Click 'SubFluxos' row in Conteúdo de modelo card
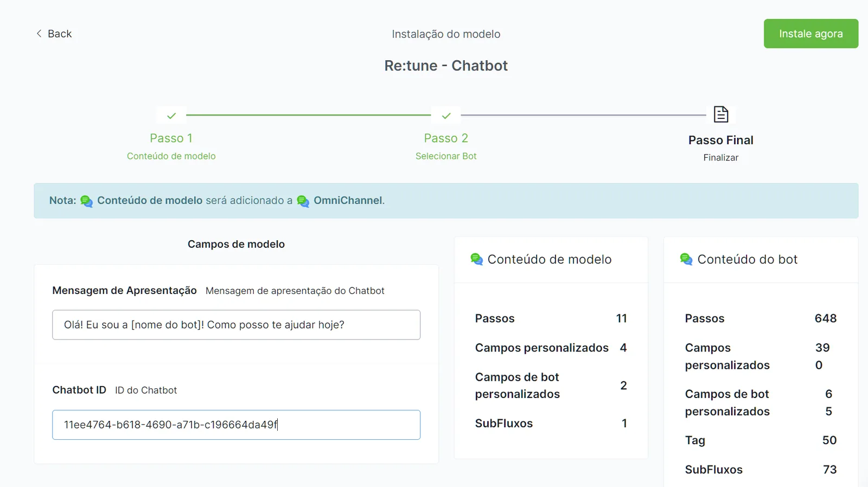Screen dimensions: 868x487 click(x=551, y=424)
